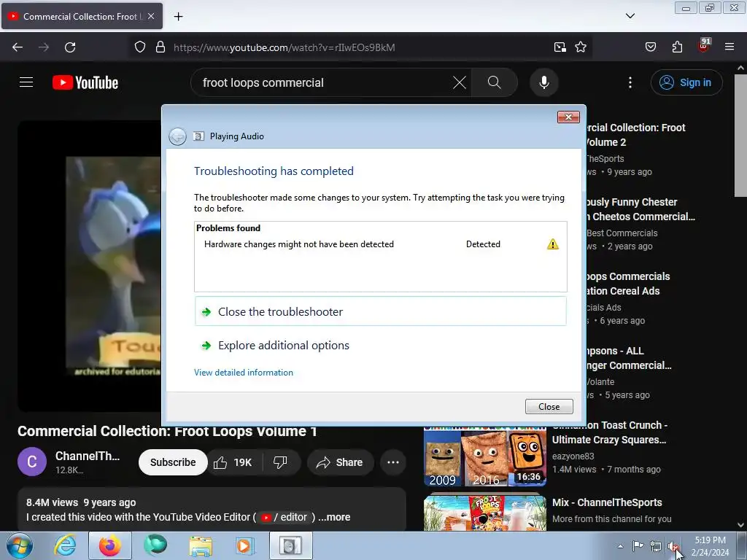Open the YouTube hamburger guide menu
747x560 pixels.
click(26, 82)
